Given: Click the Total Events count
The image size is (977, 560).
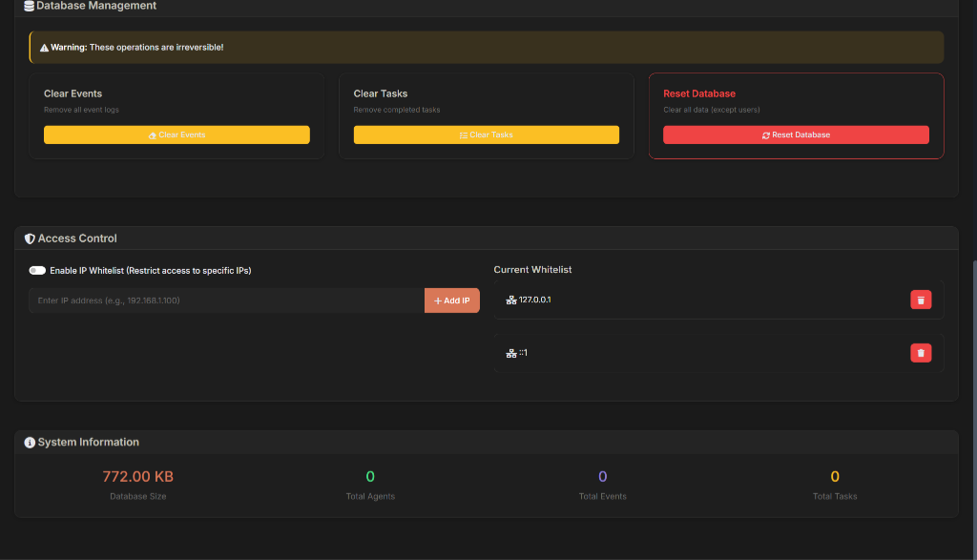Looking at the screenshot, I should [602, 476].
